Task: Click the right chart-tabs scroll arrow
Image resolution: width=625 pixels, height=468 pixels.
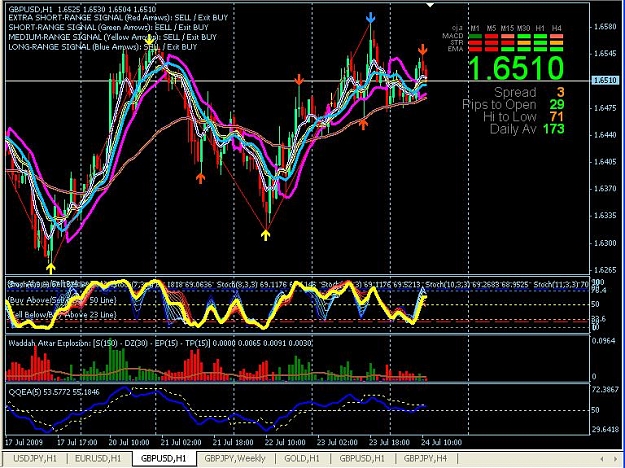Action: point(615,459)
